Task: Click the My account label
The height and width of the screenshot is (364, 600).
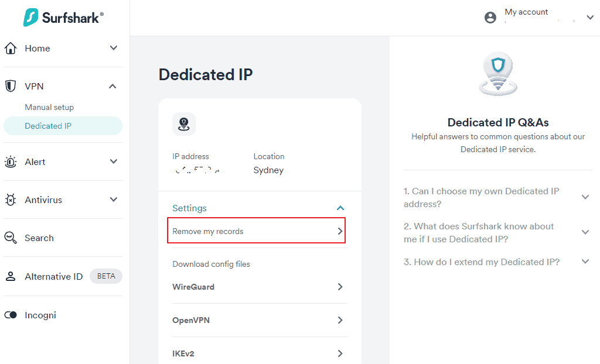Action: pyautogui.click(x=526, y=12)
